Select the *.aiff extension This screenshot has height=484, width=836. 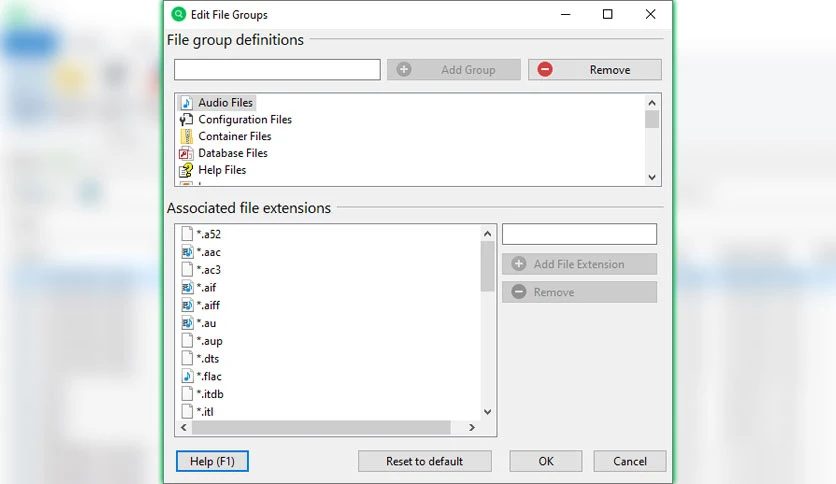click(208, 305)
